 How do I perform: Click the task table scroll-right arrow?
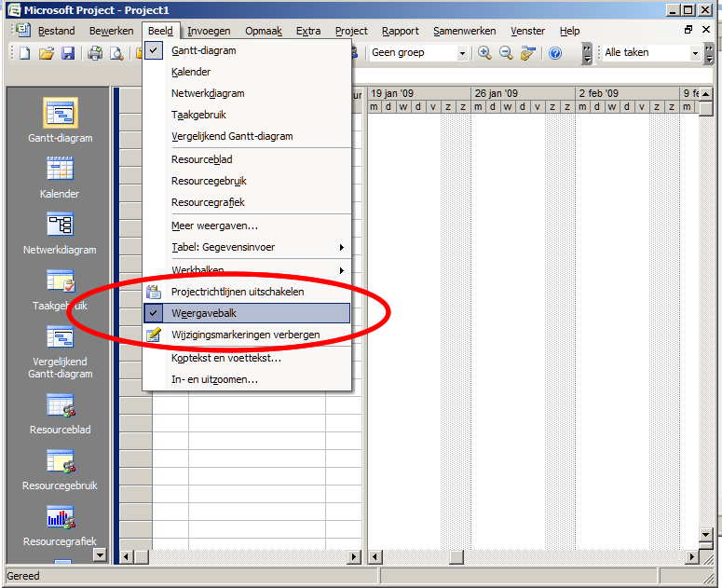coord(354,556)
